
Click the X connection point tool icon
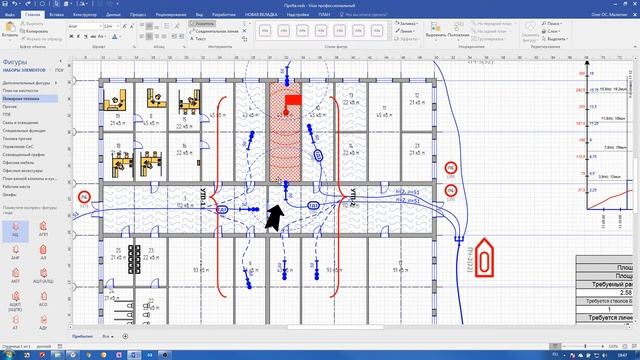[x=244, y=31]
